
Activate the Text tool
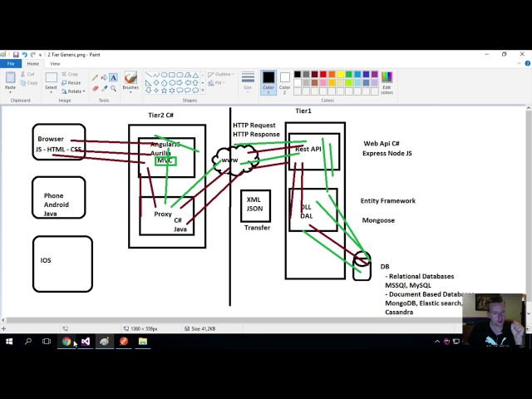tap(113, 77)
